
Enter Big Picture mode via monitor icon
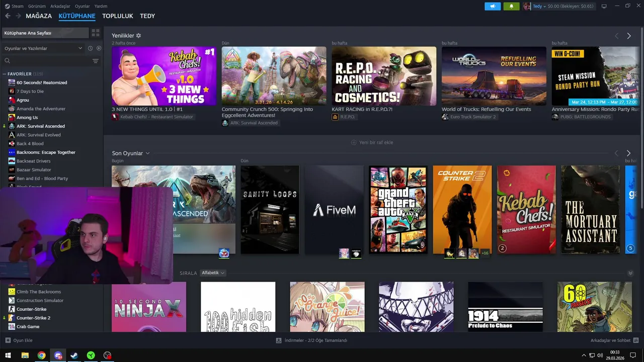coord(604,6)
